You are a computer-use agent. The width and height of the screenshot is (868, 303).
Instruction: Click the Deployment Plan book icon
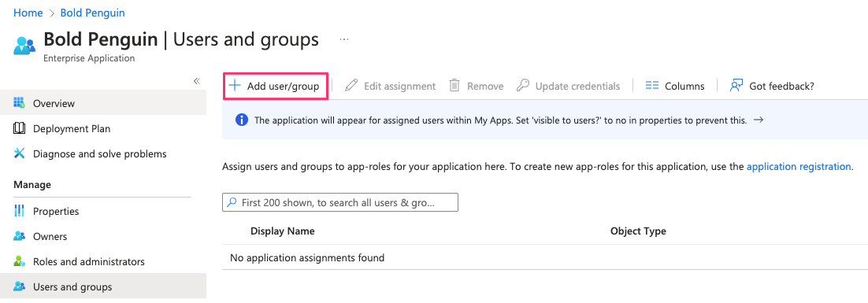click(20, 128)
